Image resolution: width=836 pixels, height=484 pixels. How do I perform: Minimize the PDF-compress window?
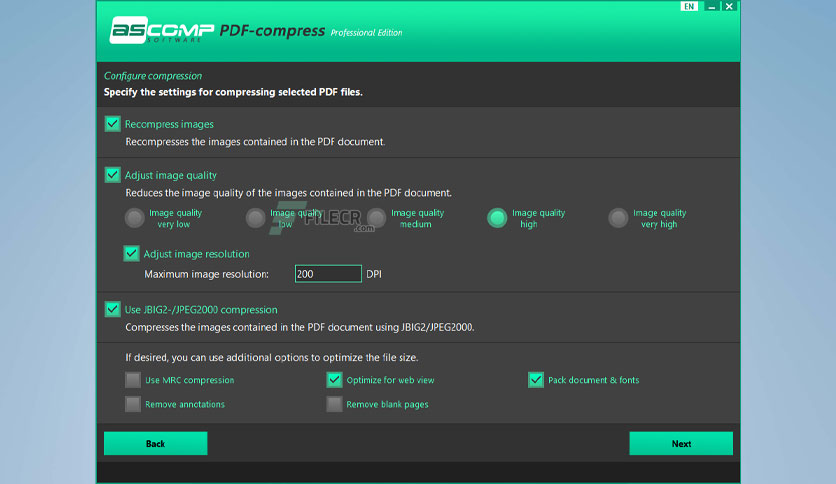(712, 6)
